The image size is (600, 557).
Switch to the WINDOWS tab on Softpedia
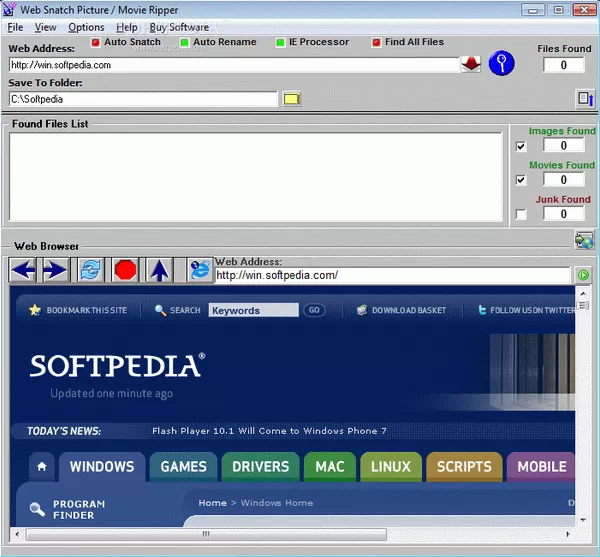102,466
